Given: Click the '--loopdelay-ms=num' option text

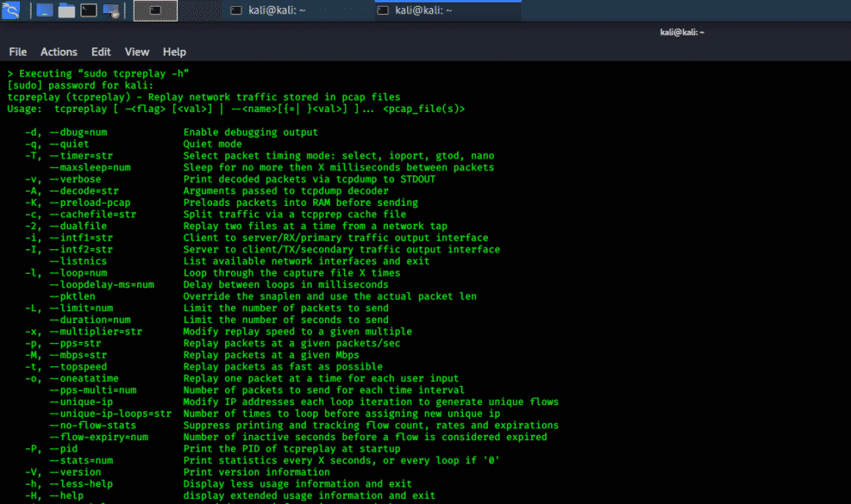Looking at the screenshot, I should pos(101,284).
